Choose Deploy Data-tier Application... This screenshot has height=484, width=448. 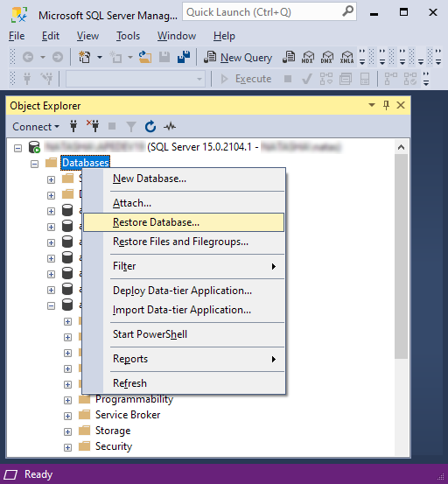(184, 291)
